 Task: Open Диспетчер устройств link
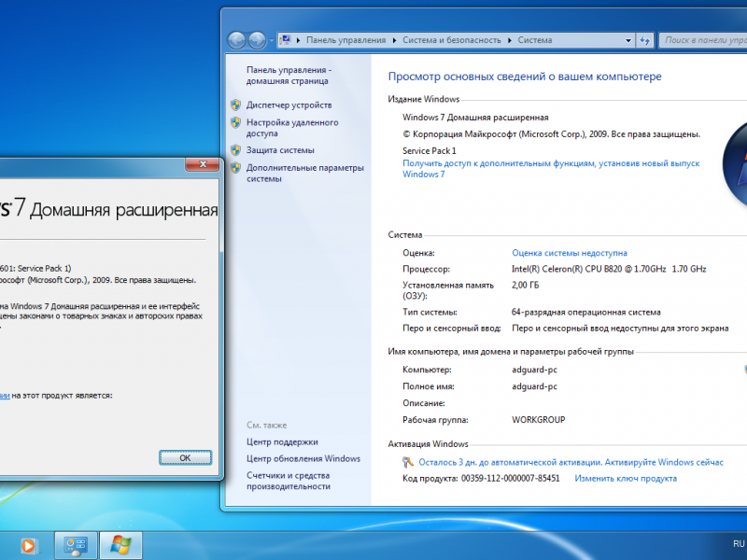pos(289,105)
